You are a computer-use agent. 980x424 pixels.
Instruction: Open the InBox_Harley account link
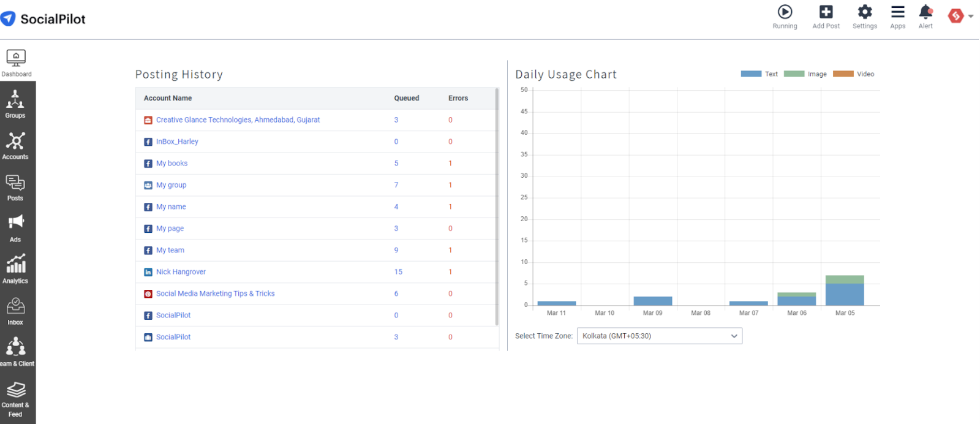coord(177,142)
